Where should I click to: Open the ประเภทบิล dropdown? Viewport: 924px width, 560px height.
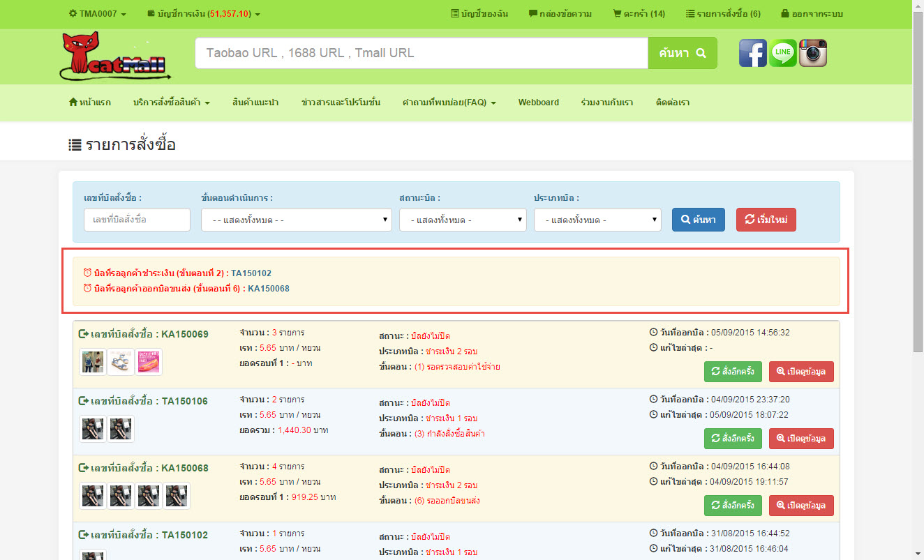point(597,220)
